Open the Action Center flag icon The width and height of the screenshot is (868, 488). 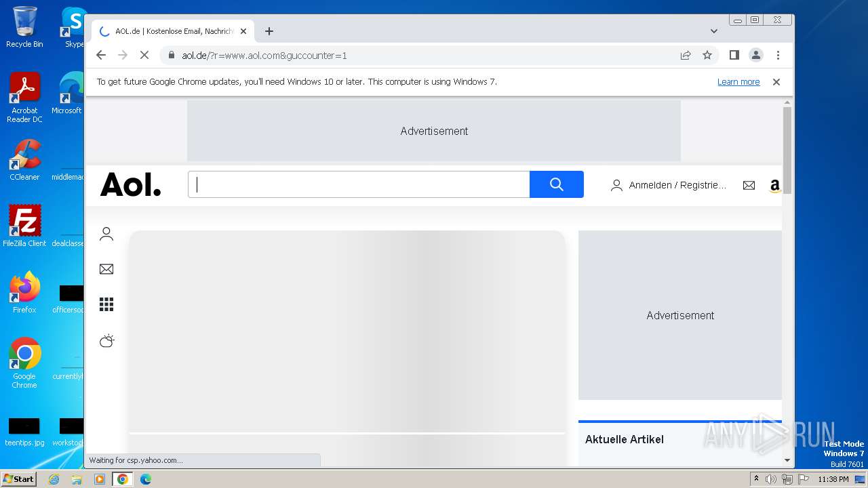click(x=802, y=479)
